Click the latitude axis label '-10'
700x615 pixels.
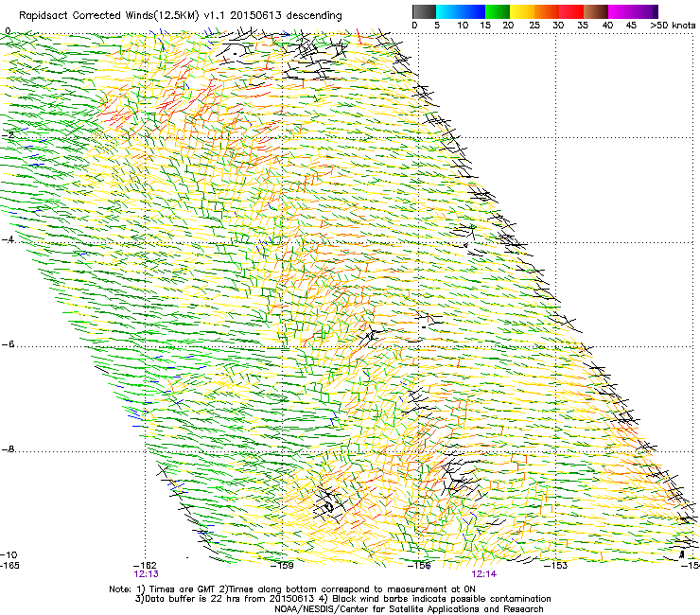9,554
